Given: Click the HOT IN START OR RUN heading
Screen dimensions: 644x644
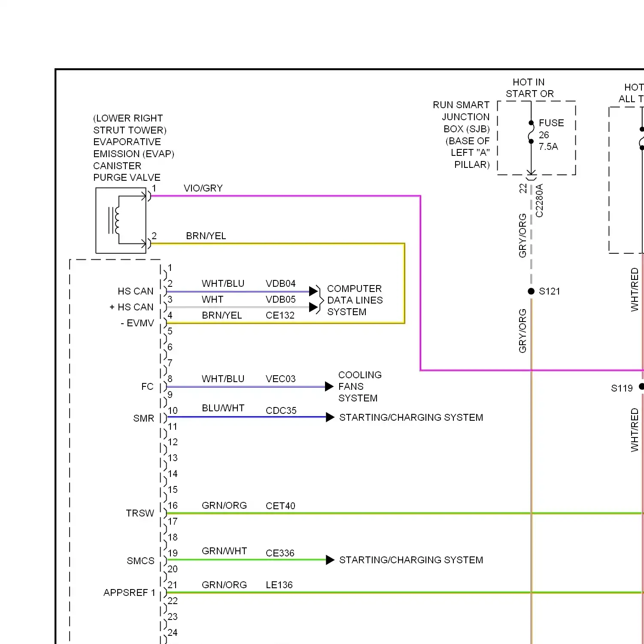Looking at the screenshot, I should click(529, 88).
